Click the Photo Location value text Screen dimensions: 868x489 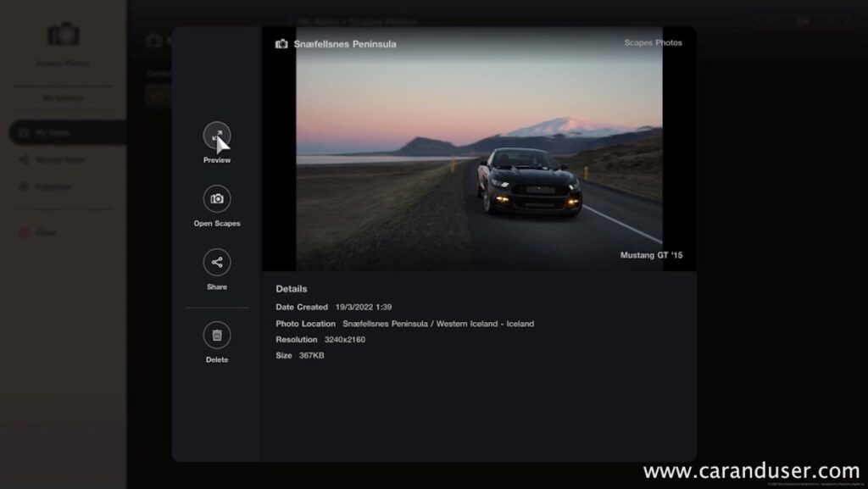coord(438,324)
